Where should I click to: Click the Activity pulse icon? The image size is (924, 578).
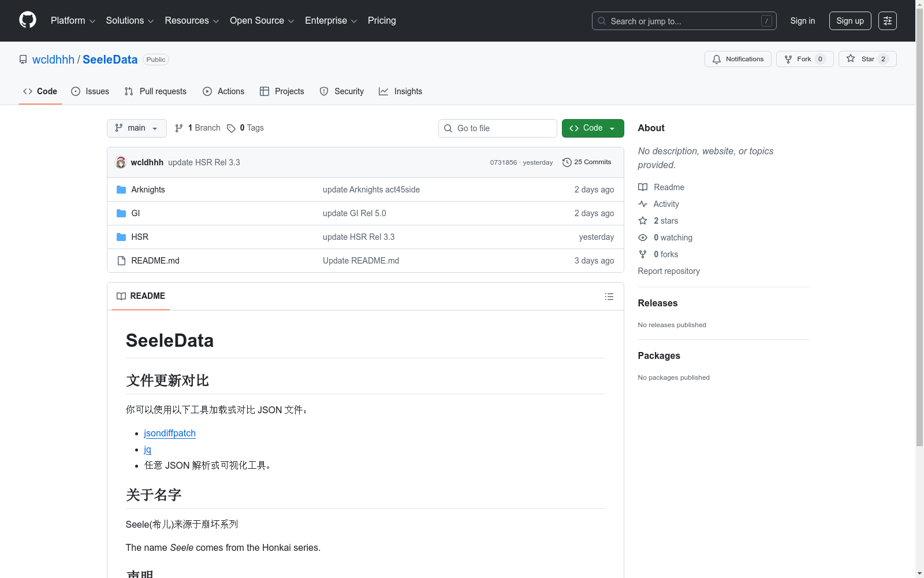[643, 204]
